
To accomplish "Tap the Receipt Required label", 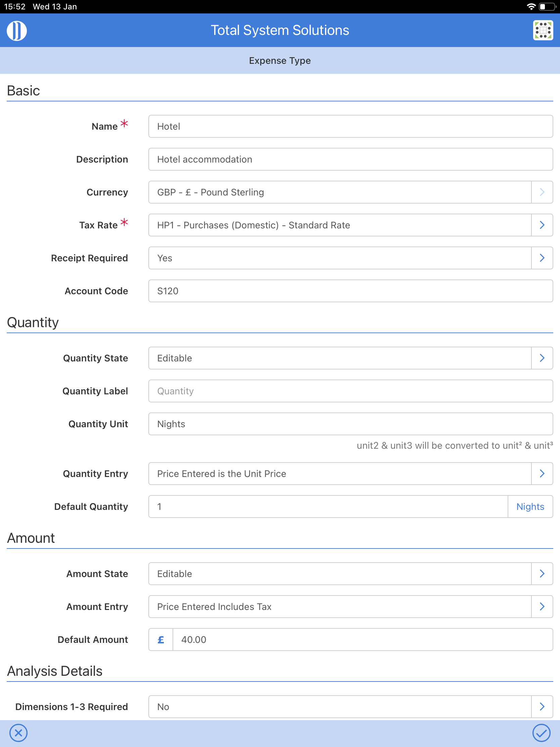I will pos(89,258).
